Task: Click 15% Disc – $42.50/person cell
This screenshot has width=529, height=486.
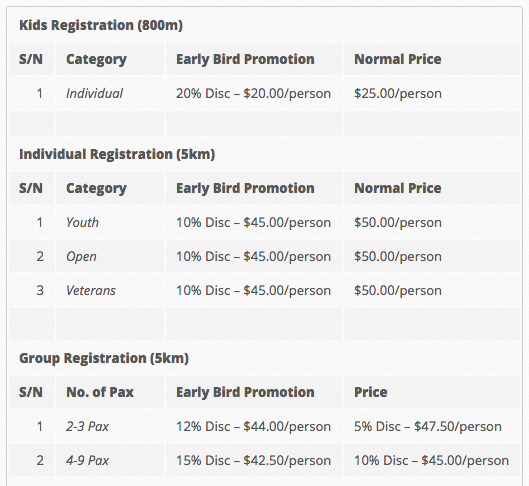Action: [x=253, y=460]
